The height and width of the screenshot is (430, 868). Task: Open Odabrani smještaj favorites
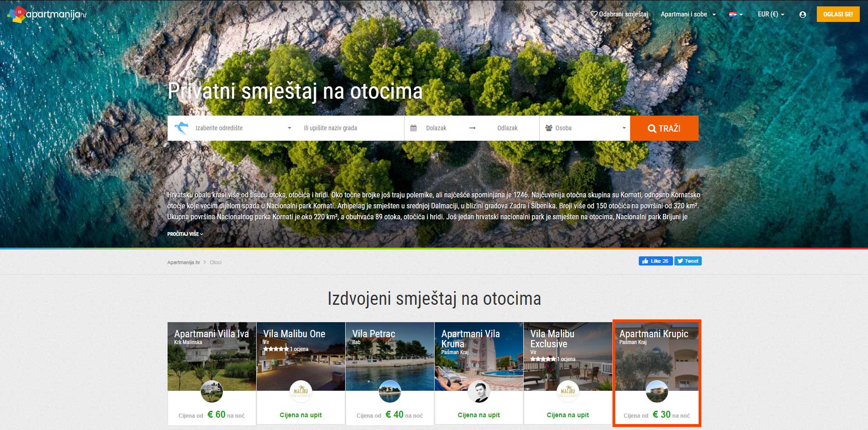click(619, 14)
